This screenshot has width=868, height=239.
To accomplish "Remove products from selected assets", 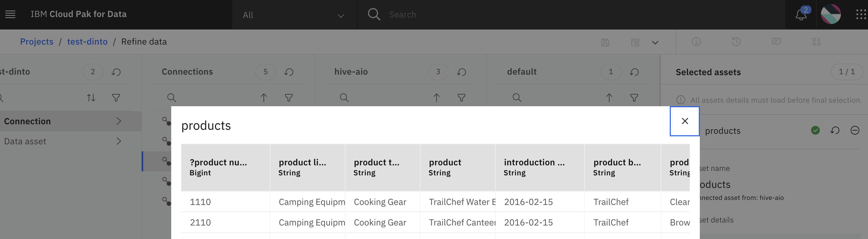I will tap(855, 131).
